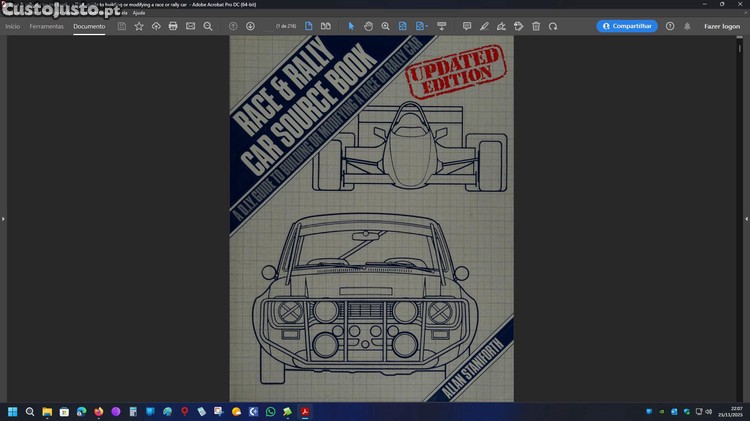750x421 pixels.
Task: Go to the next page with down arrow
Action: click(250, 26)
